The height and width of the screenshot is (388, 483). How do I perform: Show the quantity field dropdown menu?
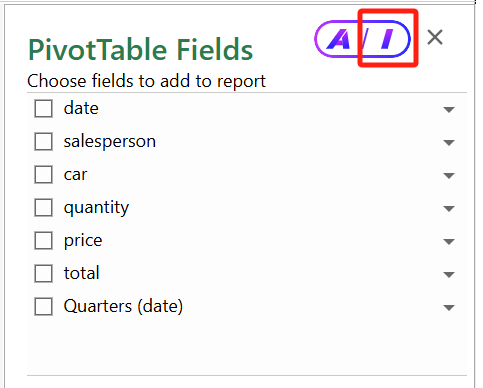449,209
